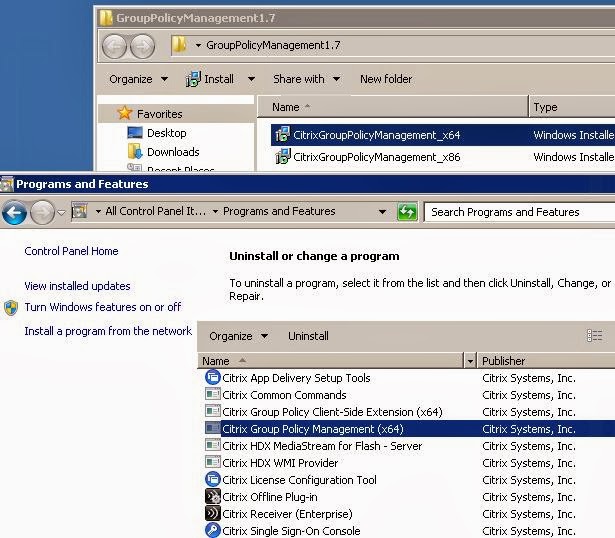Click Publisher column header

click(x=546, y=361)
